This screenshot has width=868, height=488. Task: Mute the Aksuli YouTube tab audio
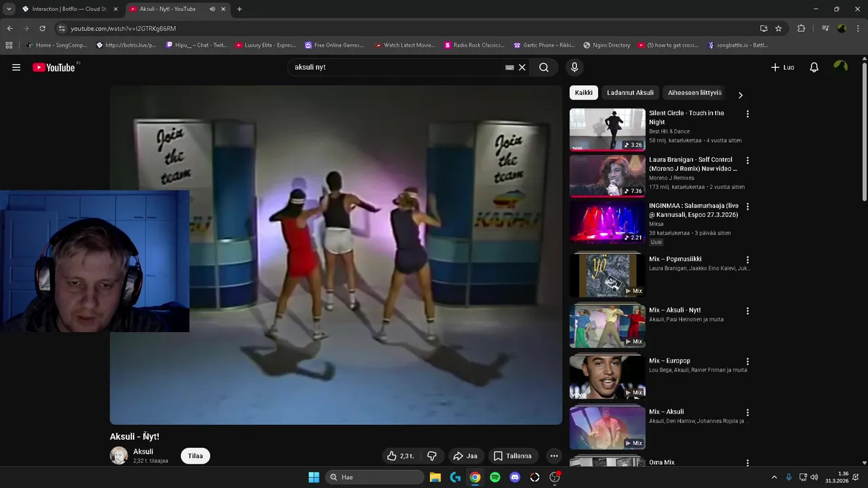pos(212,9)
